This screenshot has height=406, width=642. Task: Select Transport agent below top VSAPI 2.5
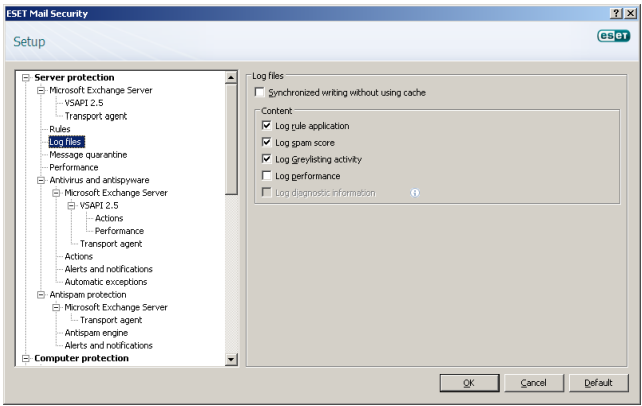click(x=96, y=116)
